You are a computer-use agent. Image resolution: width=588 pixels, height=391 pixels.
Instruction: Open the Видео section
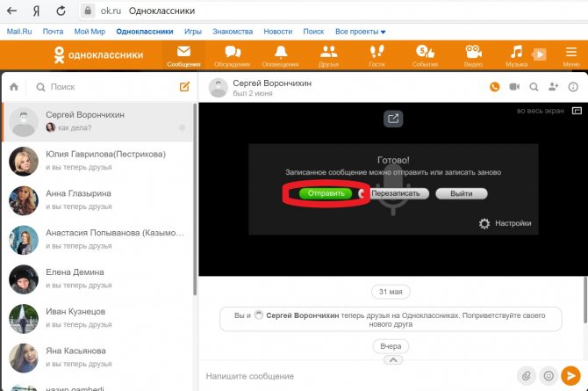click(x=473, y=55)
